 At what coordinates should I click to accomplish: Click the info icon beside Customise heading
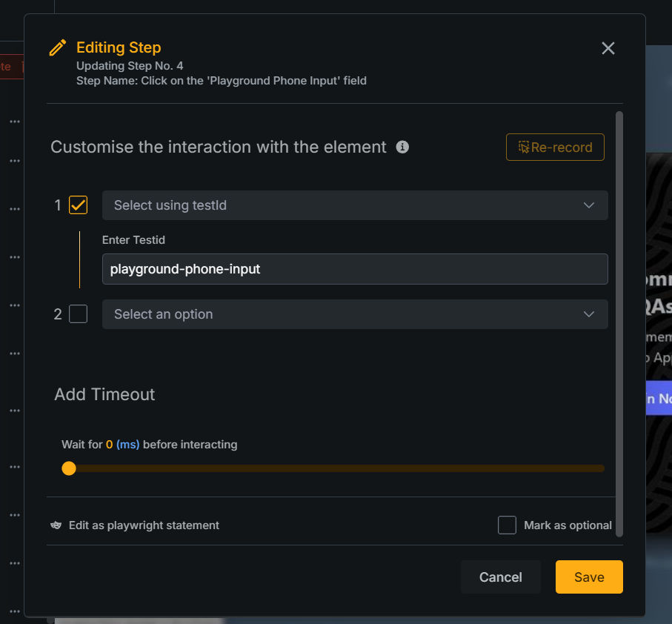[x=402, y=147]
